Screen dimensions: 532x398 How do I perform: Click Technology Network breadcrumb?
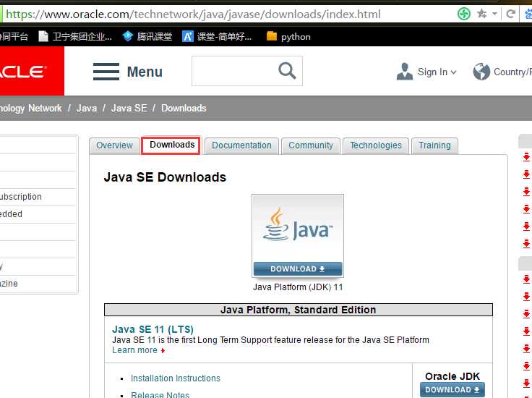pos(30,108)
